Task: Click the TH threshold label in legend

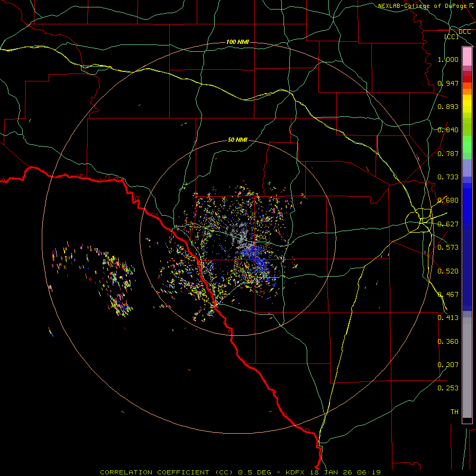Action: click(x=454, y=412)
